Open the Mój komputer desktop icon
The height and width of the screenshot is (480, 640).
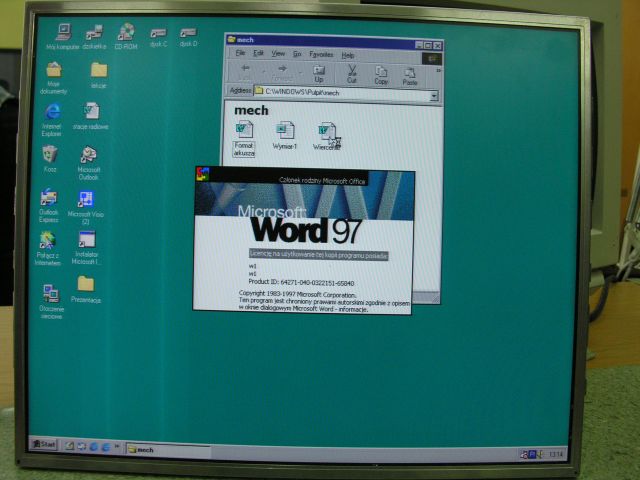(63, 36)
